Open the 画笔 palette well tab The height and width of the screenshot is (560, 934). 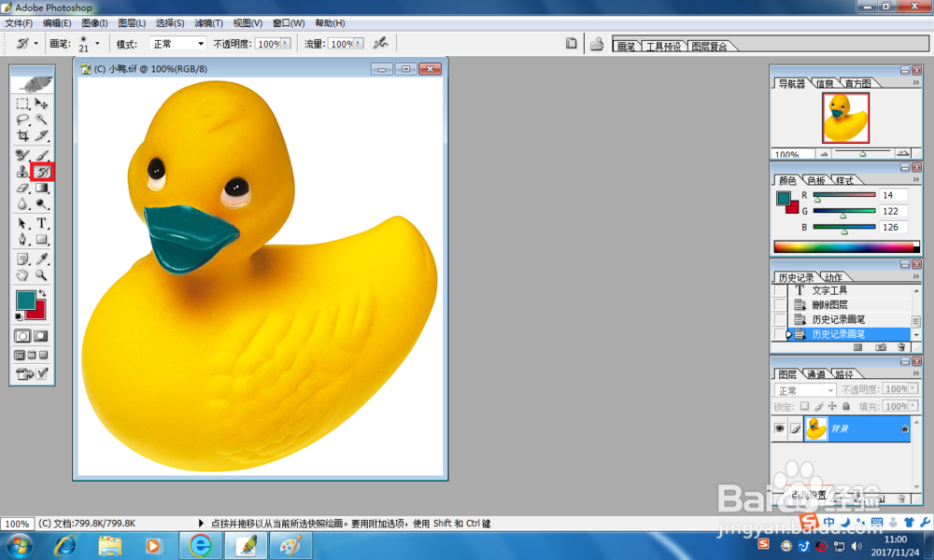626,47
